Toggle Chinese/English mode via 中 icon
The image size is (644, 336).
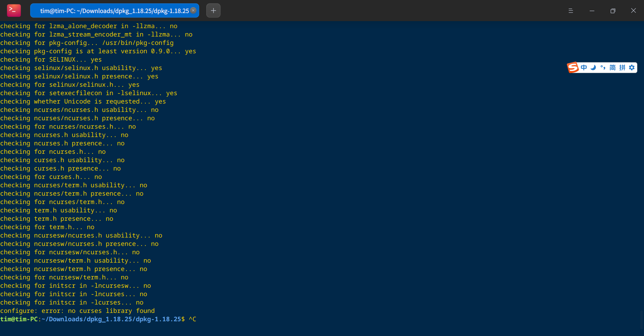pyautogui.click(x=584, y=68)
